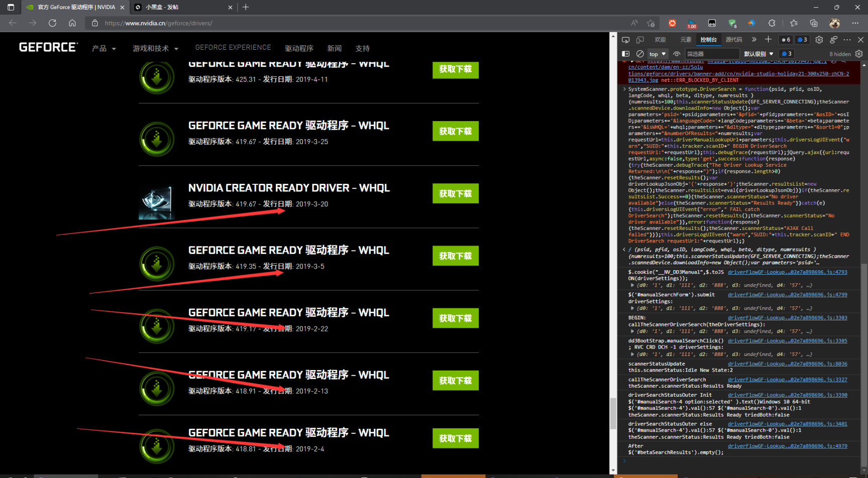Open the 默认级别 log level dropdown
The height and width of the screenshot is (478, 868).
click(x=758, y=54)
